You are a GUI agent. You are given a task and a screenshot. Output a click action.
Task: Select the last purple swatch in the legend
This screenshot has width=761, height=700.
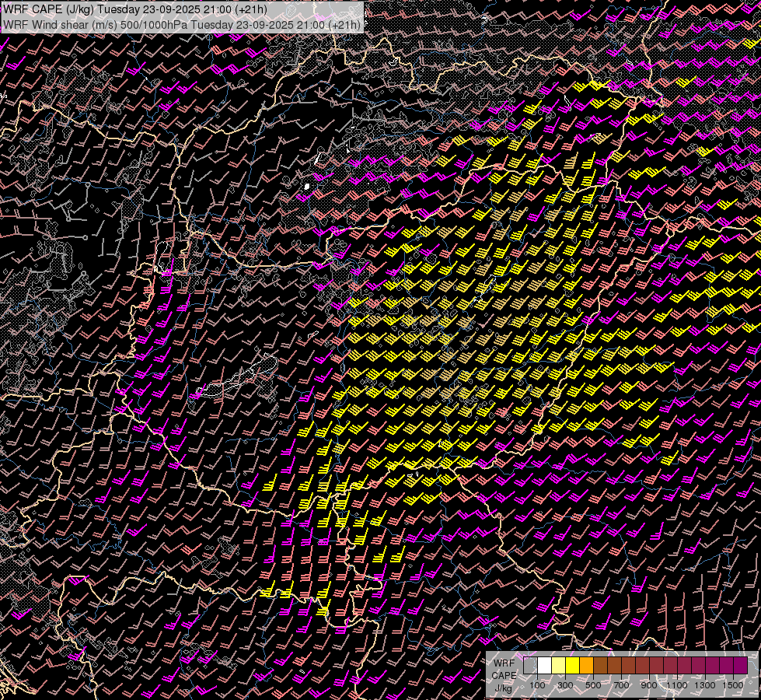pyautogui.click(x=740, y=666)
